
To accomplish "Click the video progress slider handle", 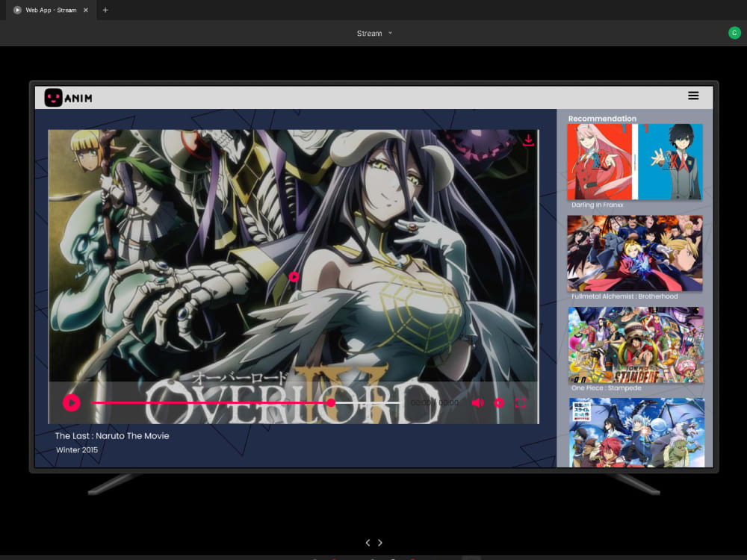I will [331, 403].
